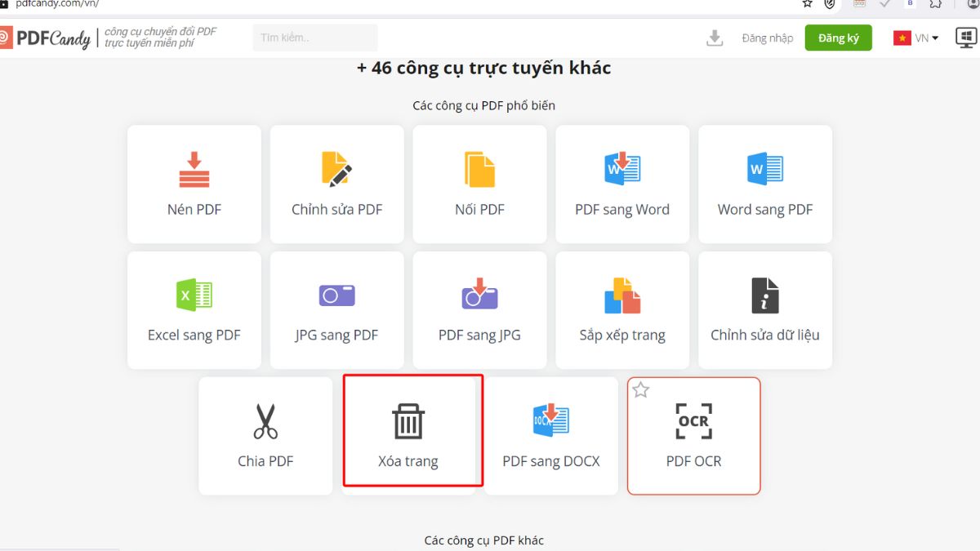The height and width of the screenshot is (551, 980).
Task: Open the Excel sang PDF converter
Action: pyautogui.click(x=194, y=310)
